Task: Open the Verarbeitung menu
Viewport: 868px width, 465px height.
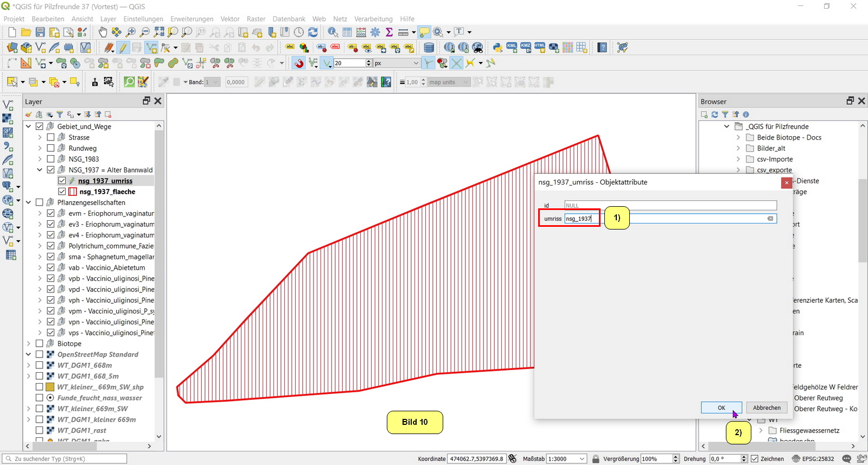Action: pyautogui.click(x=373, y=19)
